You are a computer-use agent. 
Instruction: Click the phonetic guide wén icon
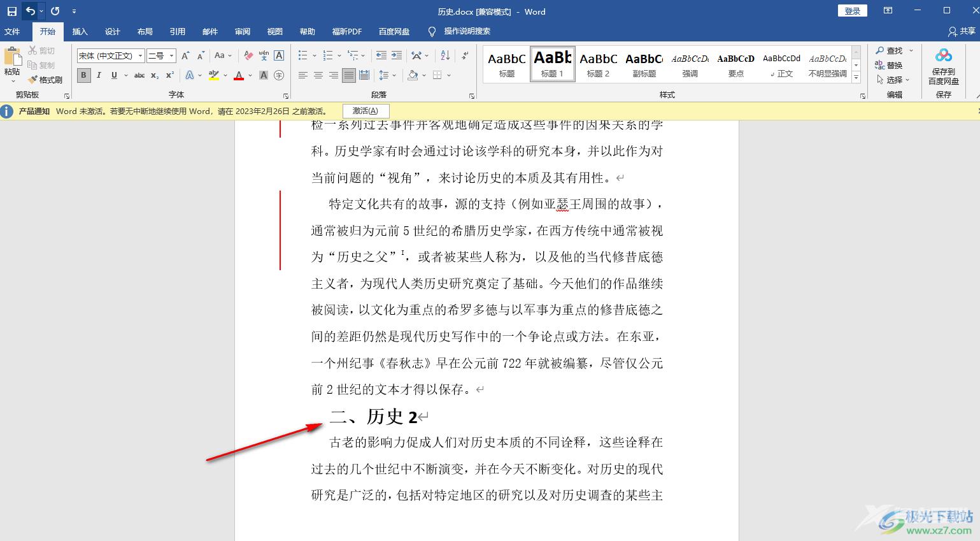pyautogui.click(x=264, y=56)
